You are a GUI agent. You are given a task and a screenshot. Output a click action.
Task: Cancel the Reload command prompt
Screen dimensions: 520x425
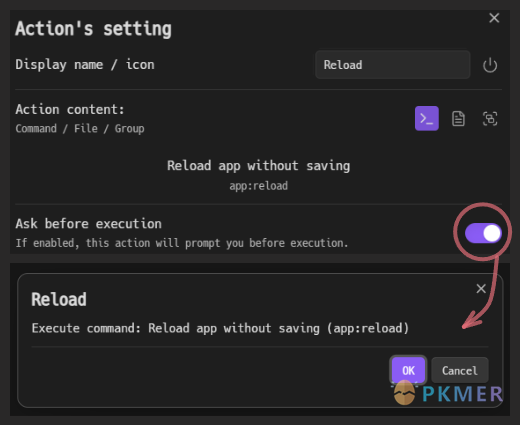[460, 370]
